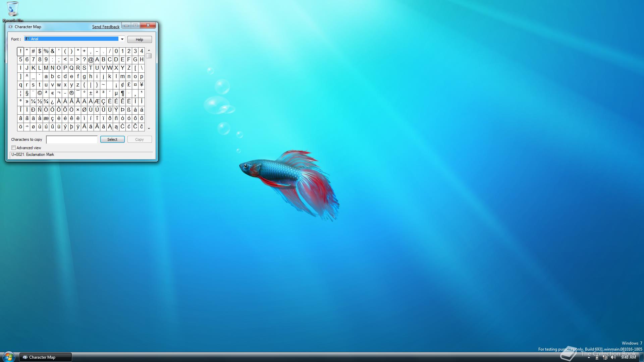Click the 9:48 AM clock
The height and width of the screenshot is (362, 644).
pyautogui.click(x=628, y=357)
